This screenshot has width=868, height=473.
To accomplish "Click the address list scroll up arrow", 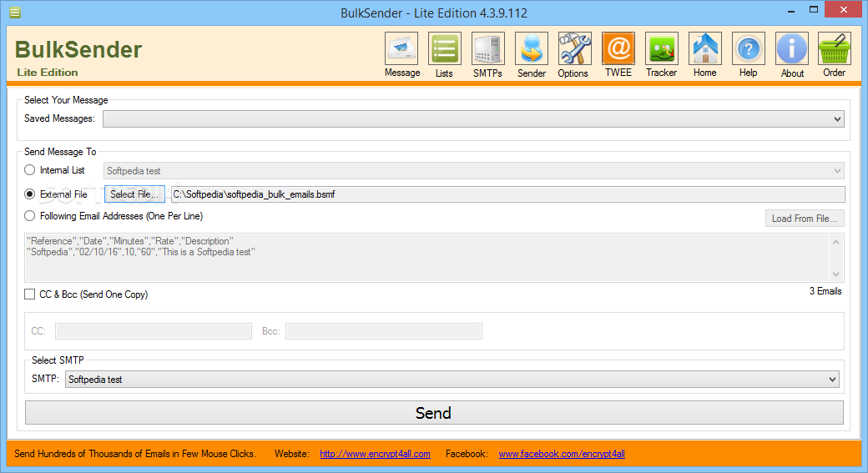I will (x=836, y=242).
